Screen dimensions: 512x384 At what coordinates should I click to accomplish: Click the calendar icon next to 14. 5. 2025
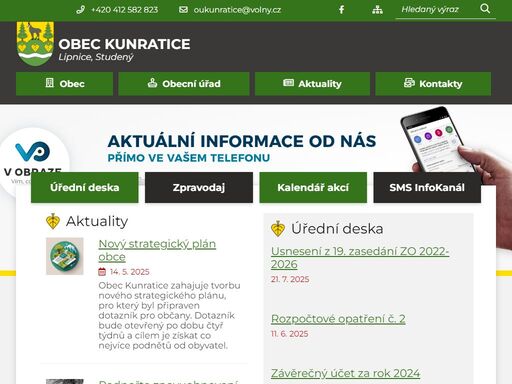click(x=102, y=272)
